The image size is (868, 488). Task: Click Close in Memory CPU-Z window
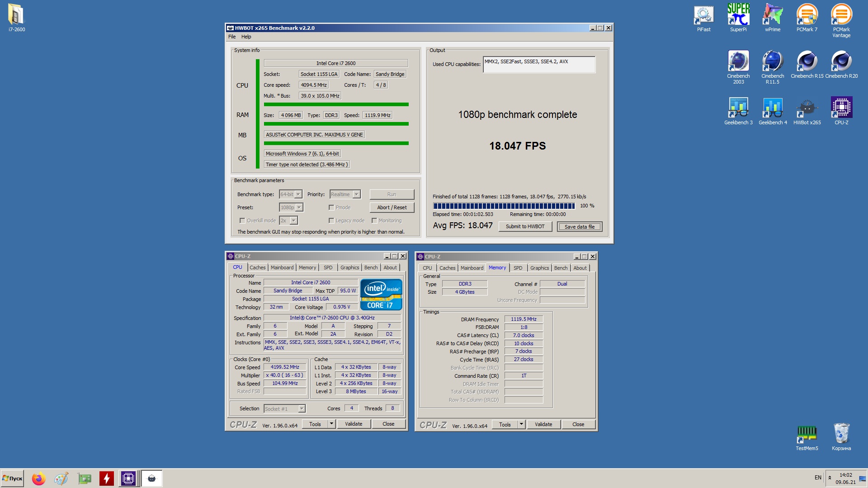point(578,424)
